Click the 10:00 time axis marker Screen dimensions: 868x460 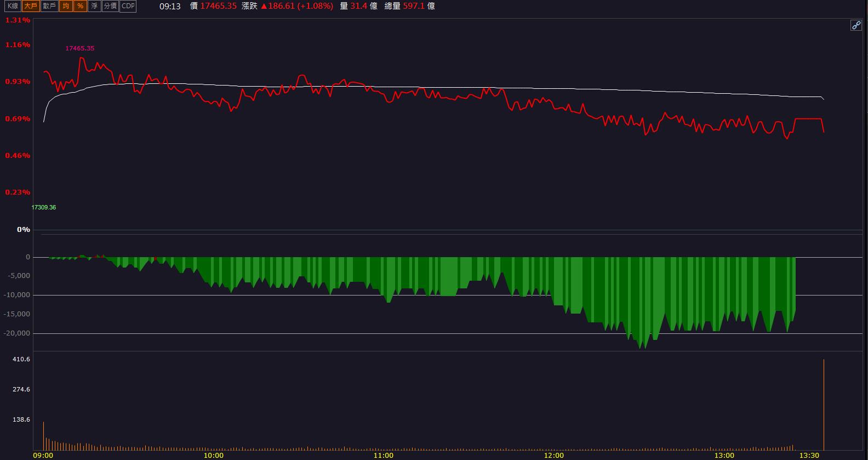[x=213, y=456]
